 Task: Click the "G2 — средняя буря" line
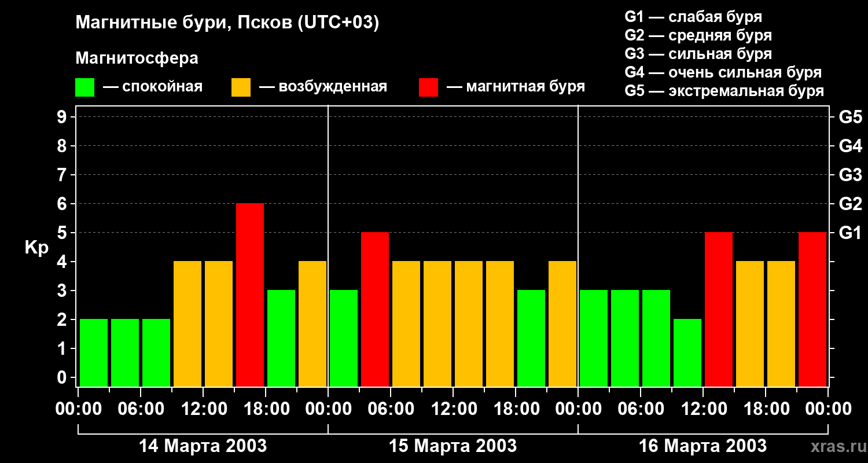(x=698, y=35)
